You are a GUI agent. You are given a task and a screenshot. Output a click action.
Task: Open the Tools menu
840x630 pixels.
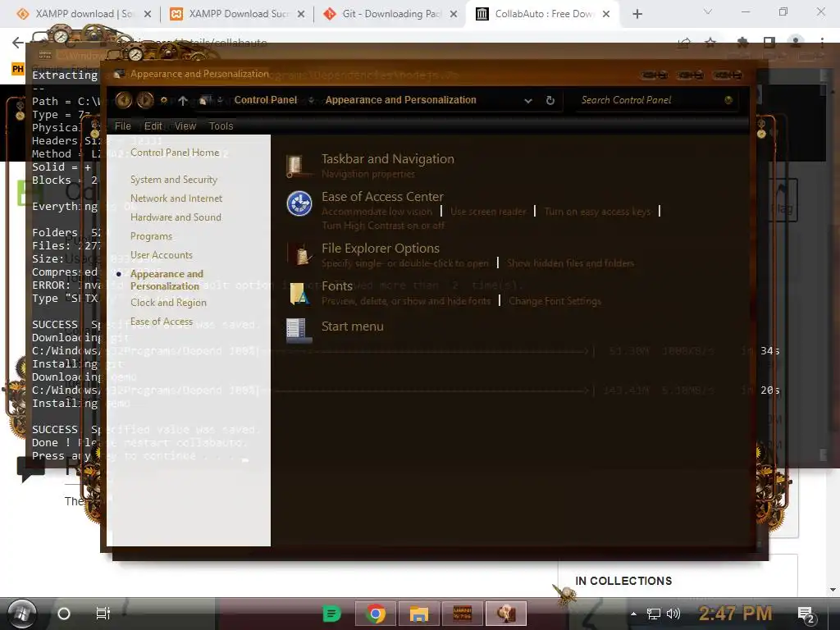pyautogui.click(x=221, y=126)
